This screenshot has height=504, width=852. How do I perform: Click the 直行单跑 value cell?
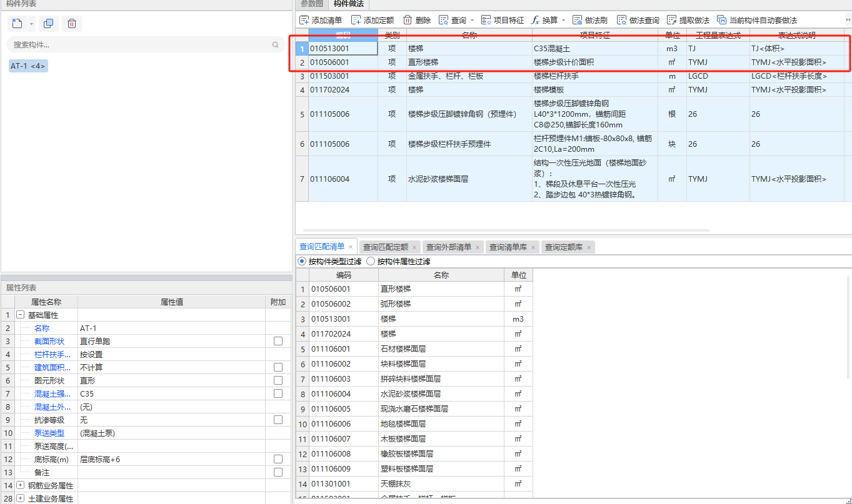point(171,341)
